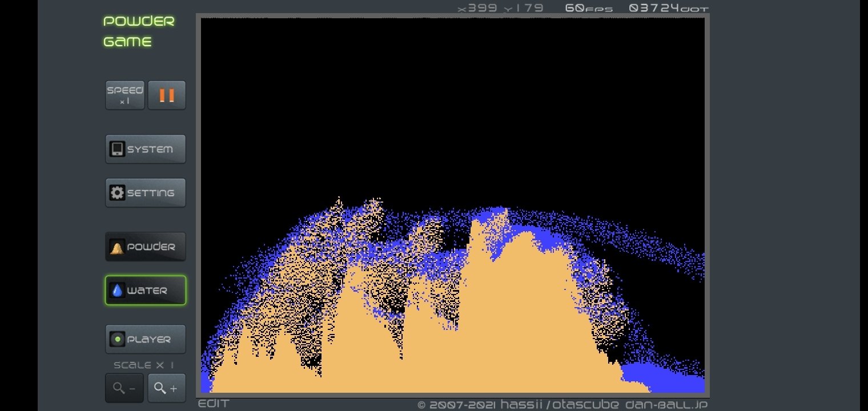Screen dimensions: 868x411
Task: Zoom in with the magnifier plus button
Action: 167,388
